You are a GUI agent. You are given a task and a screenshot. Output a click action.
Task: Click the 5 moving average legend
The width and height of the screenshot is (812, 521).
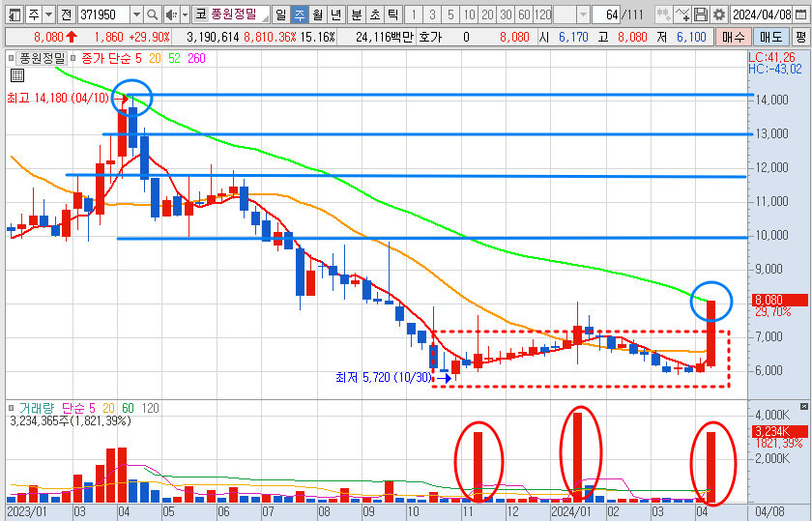tap(138, 58)
